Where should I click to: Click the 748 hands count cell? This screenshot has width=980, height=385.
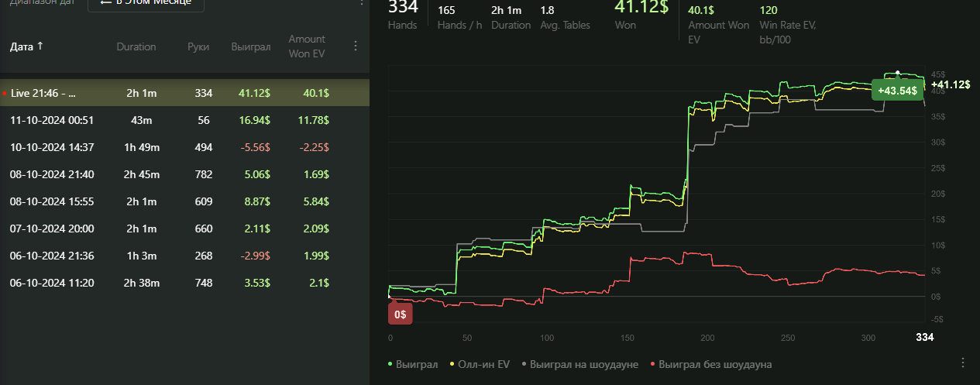(x=204, y=283)
